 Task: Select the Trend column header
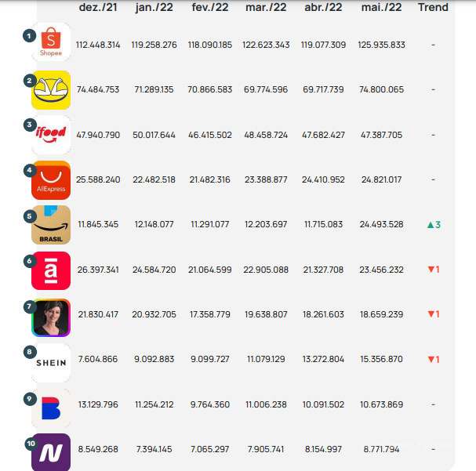point(433,7)
